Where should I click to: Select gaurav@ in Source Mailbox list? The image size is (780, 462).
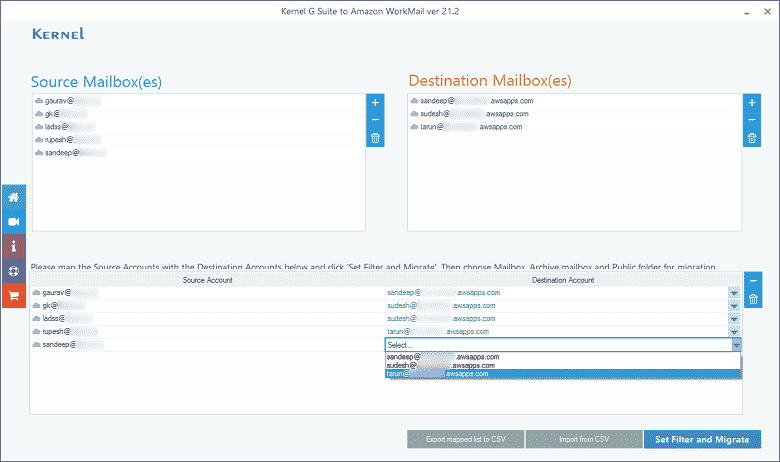tap(199, 101)
